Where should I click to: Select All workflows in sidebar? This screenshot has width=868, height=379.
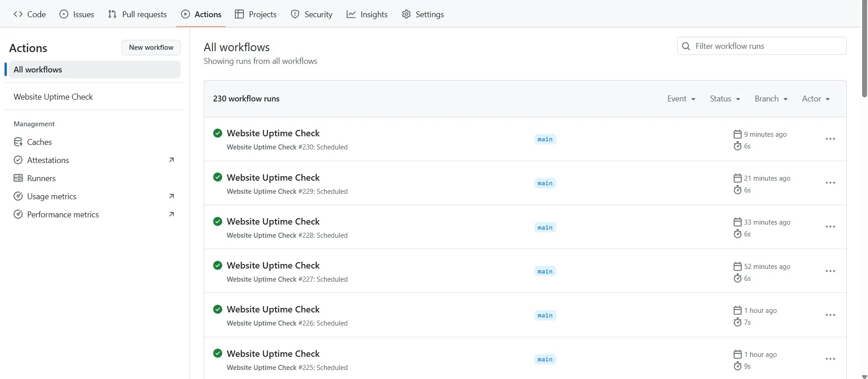click(95, 69)
